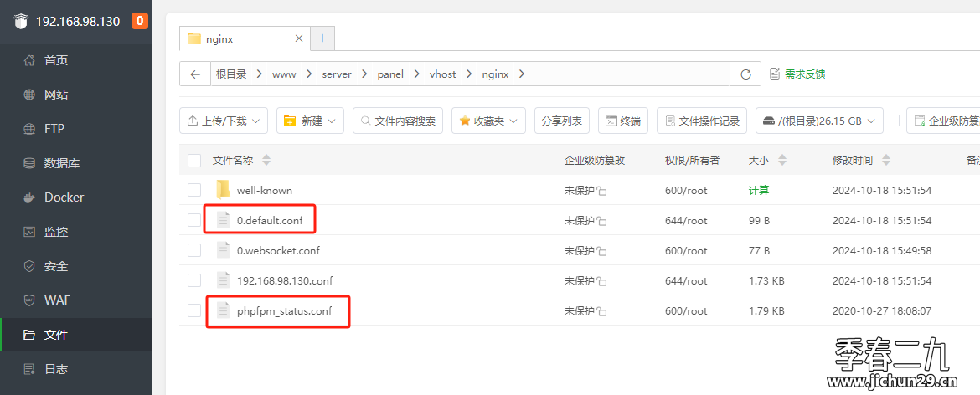Open the terminal (终端) button
980x395 pixels.
click(622, 121)
